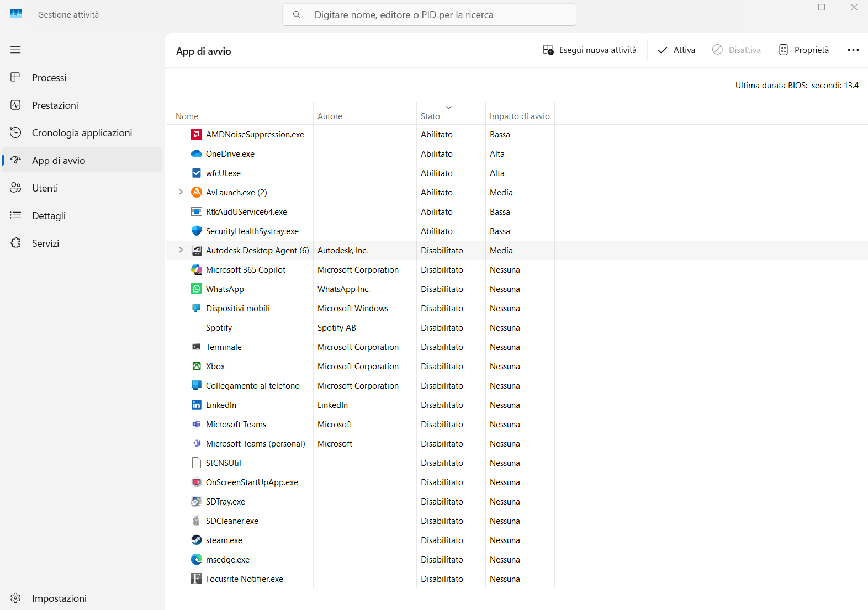Image resolution: width=868 pixels, height=610 pixels.
Task: Click the Focusrite Notifier.exe icon
Action: click(197, 579)
